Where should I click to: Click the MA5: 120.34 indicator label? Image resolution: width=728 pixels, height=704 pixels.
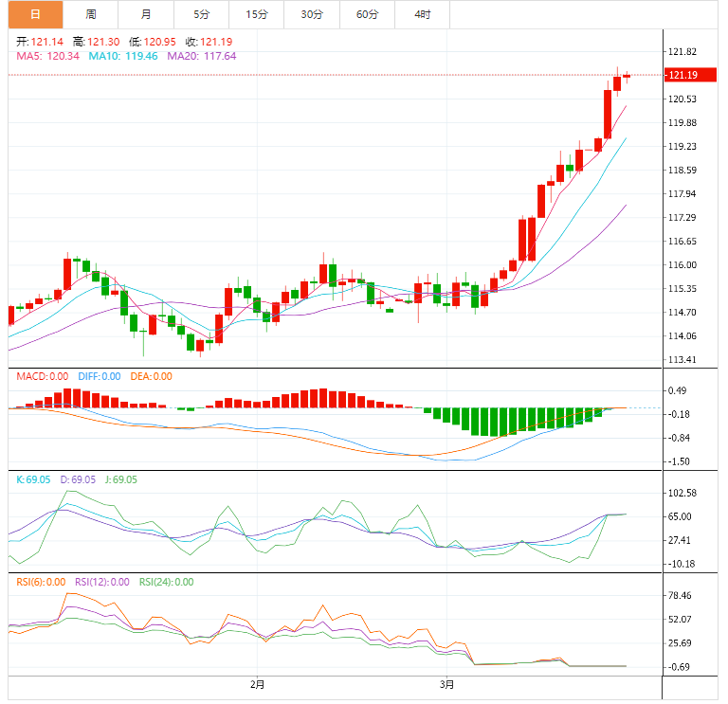(49, 56)
